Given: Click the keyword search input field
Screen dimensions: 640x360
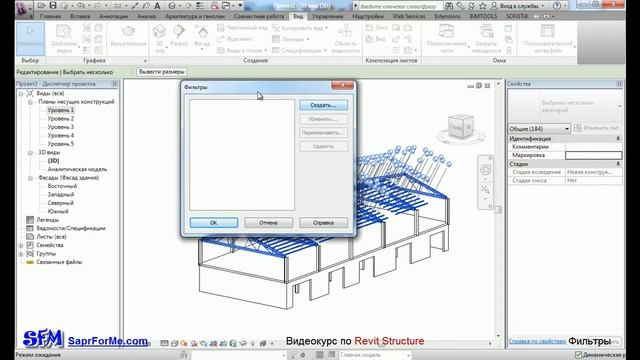Looking at the screenshot, I should click(x=400, y=6).
